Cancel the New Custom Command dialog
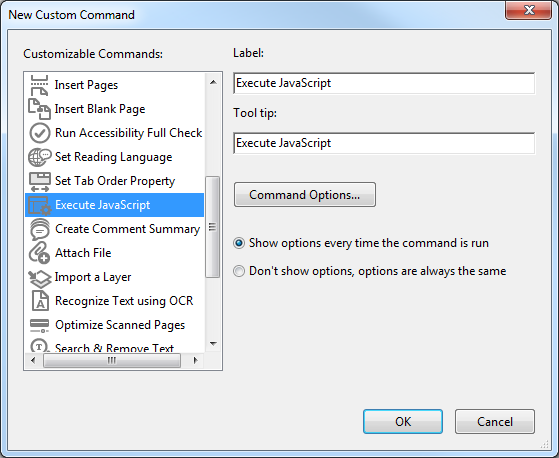The width and height of the screenshot is (559, 458). [495, 422]
